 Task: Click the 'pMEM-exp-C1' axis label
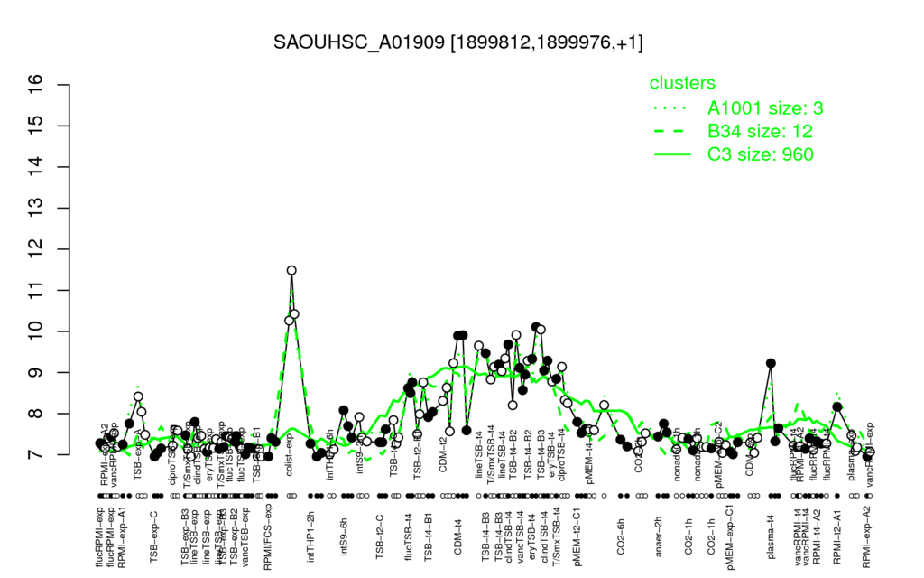(x=730, y=537)
